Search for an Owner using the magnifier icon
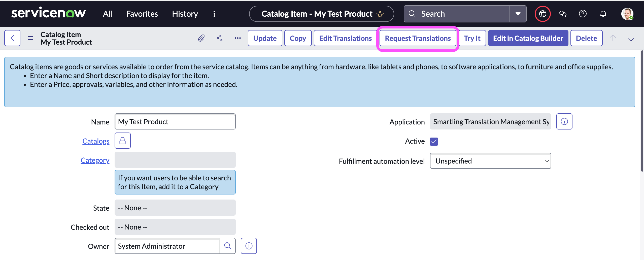Screen dimensions: 644x260 coord(227,246)
